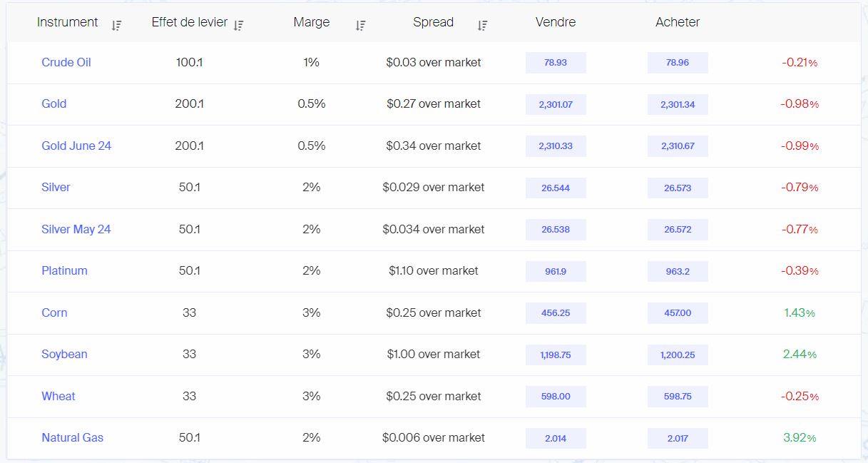Open the Crude Oil instrument link
The width and height of the screenshot is (868, 463).
click(66, 62)
